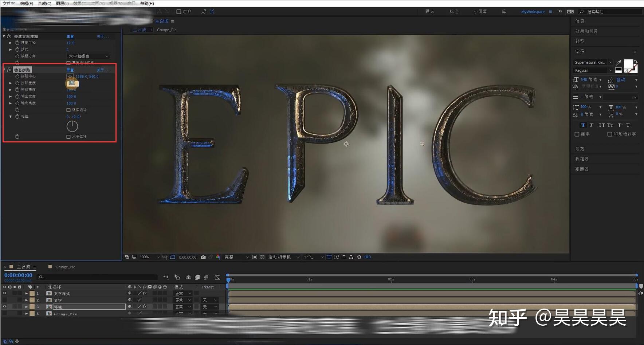
Task: Apply superscript text style
Action: 620,125
